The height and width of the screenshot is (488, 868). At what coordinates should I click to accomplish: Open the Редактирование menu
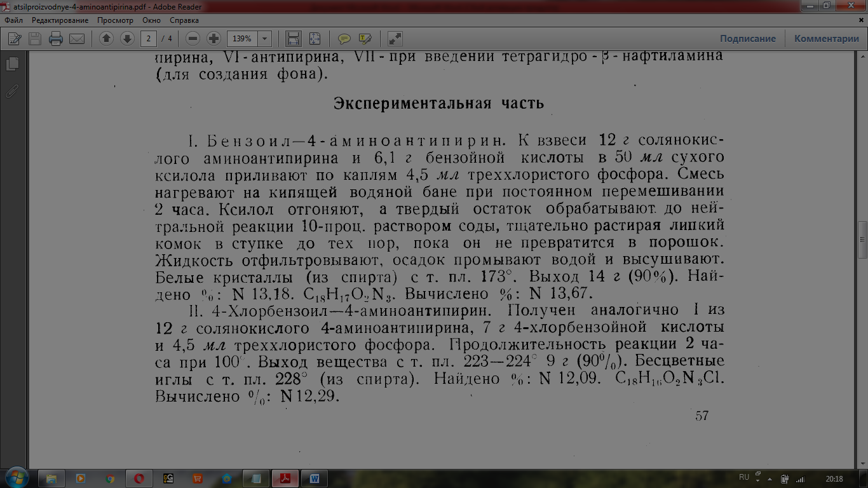click(x=60, y=20)
